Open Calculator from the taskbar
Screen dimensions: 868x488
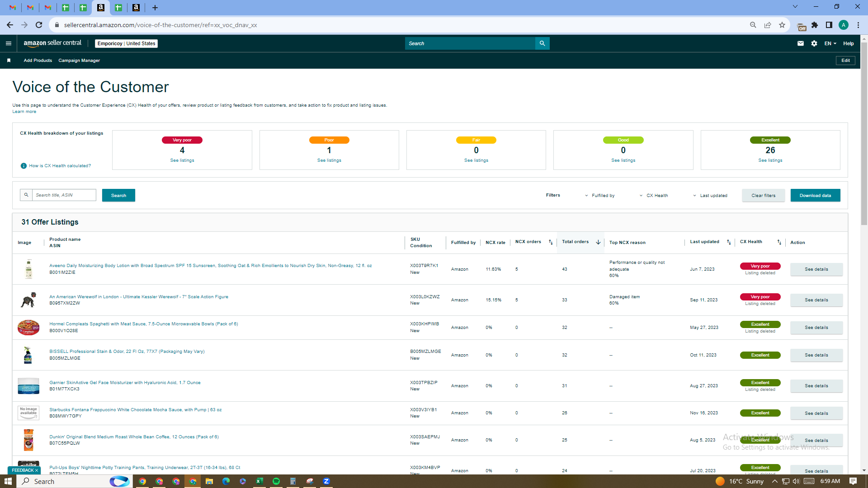tap(293, 481)
